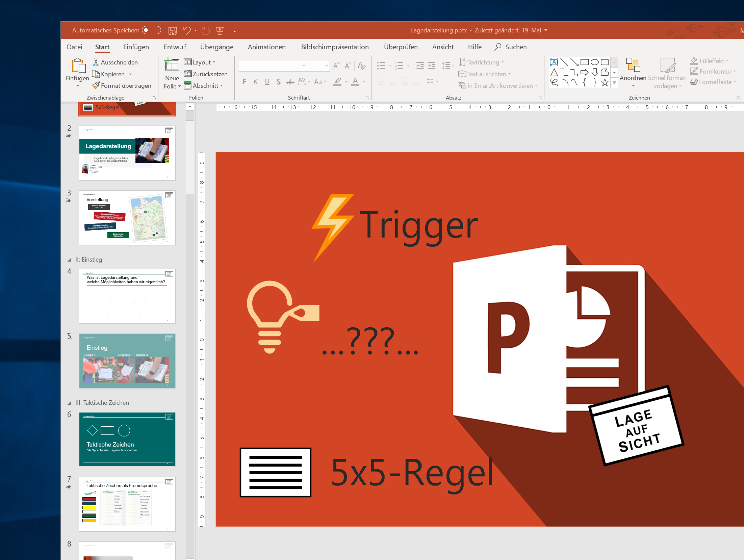744x560 pixels.
Task: Click increase font size icon
Action: tap(336, 65)
